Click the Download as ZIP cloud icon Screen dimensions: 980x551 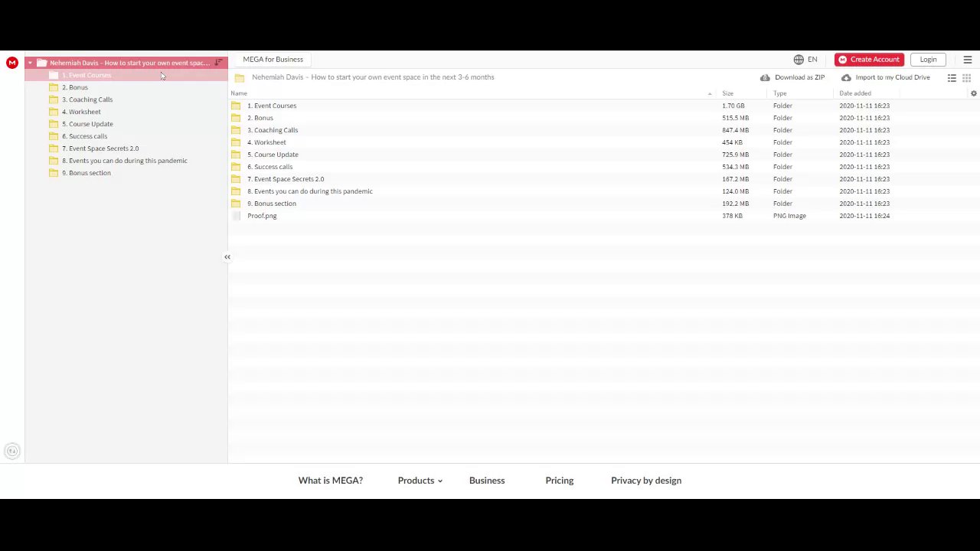pos(765,77)
